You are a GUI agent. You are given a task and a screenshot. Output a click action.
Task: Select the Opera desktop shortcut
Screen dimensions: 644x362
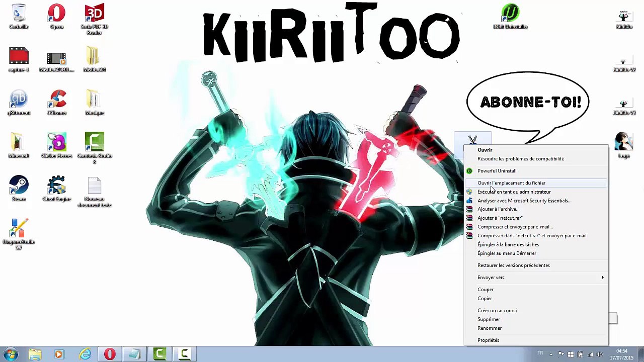click(x=57, y=17)
